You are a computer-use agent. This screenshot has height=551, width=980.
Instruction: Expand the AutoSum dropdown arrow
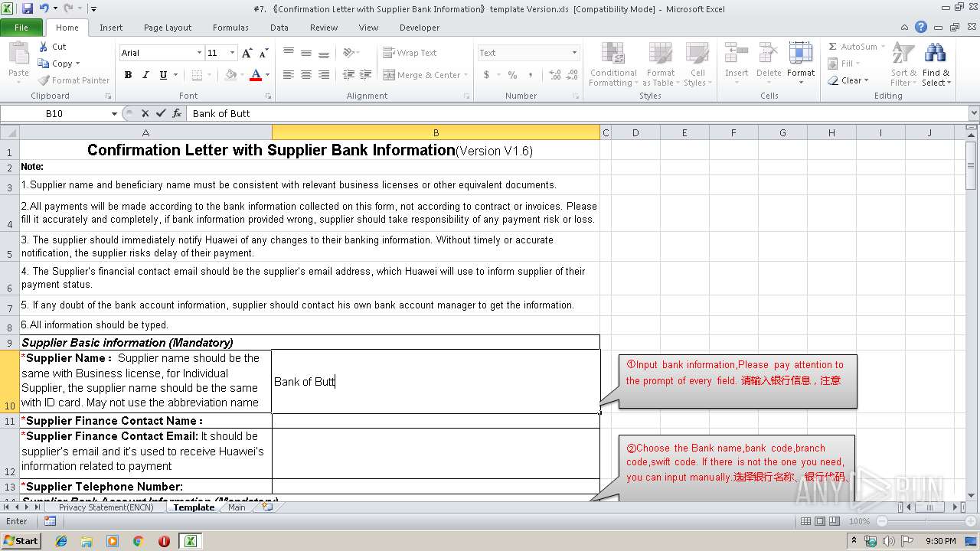(x=882, y=47)
